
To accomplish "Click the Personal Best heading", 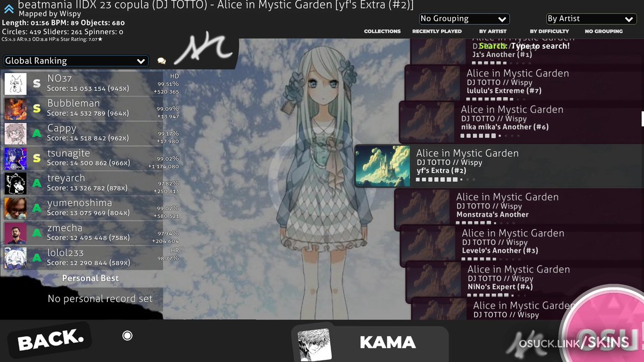I will click(x=90, y=278).
